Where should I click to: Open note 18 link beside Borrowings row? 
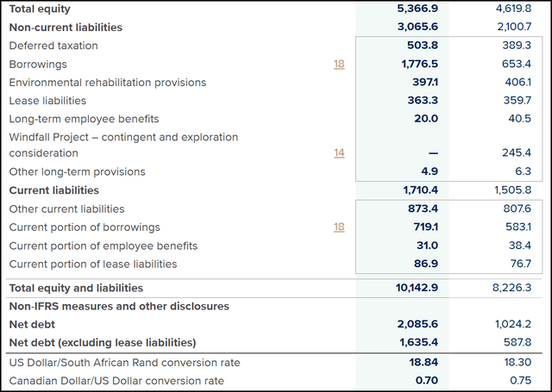339,64
